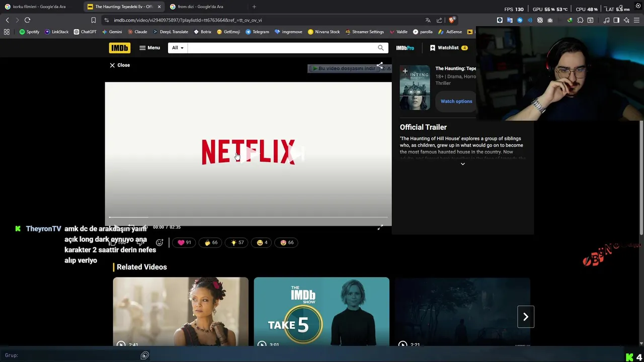Open the Brave Shields lion icon

[452, 20]
